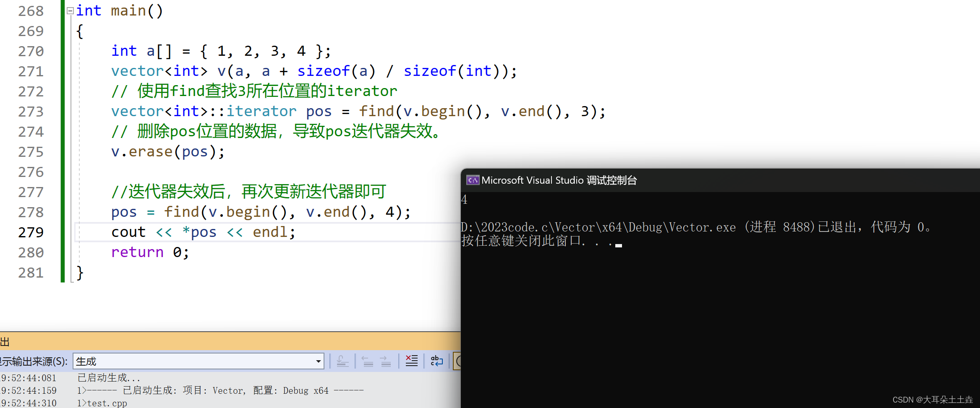980x408 pixels.
Task: Click the next message icon in output toolbar
Action: click(x=385, y=361)
